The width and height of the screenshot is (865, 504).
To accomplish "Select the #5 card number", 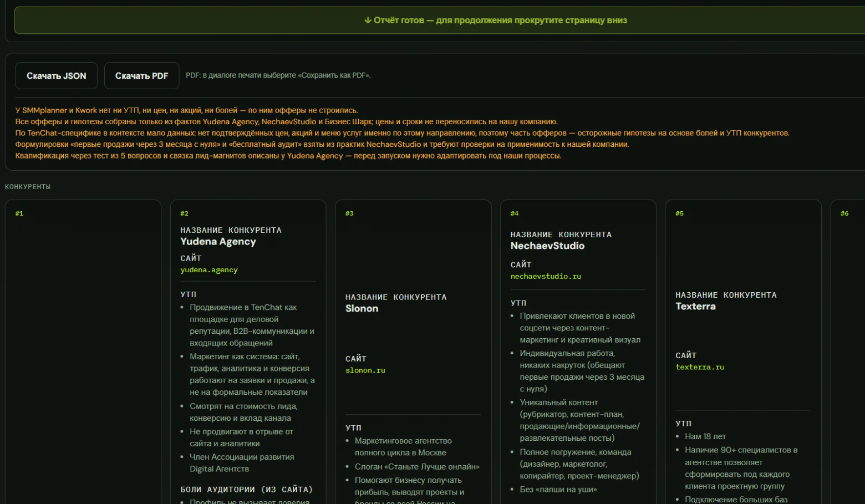I will 680,213.
